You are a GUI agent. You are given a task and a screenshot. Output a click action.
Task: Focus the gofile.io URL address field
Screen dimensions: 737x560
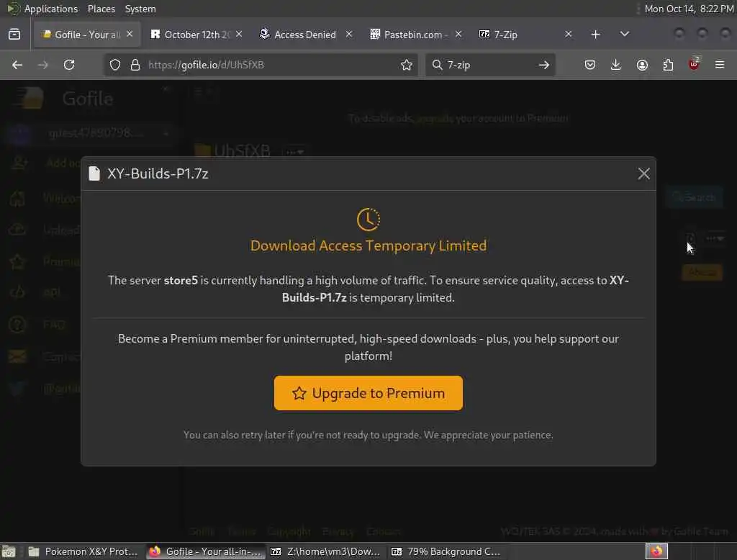[261, 65]
